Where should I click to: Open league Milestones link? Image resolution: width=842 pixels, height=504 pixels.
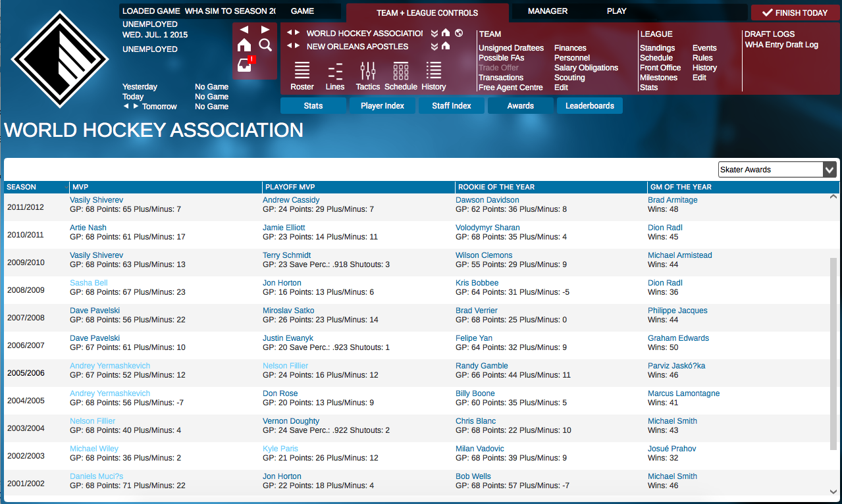tap(658, 78)
